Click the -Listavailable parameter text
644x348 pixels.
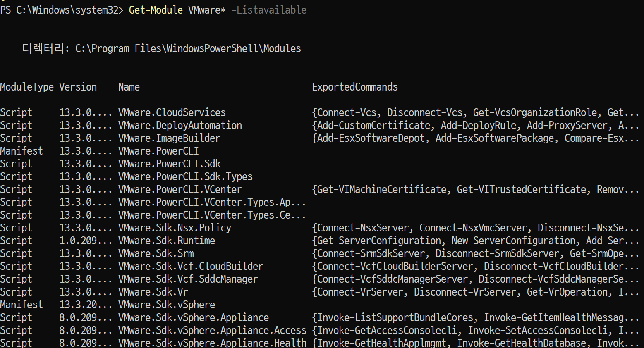coord(269,10)
